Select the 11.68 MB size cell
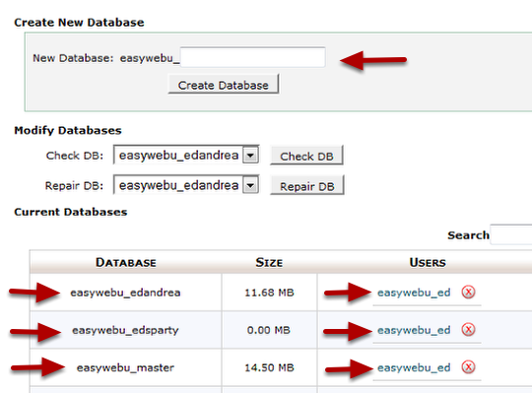532x393 pixels. 269,293
